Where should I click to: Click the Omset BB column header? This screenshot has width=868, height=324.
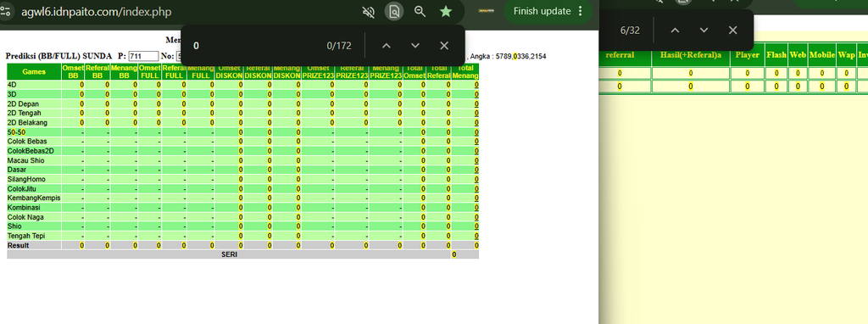[x=73, y=71]
